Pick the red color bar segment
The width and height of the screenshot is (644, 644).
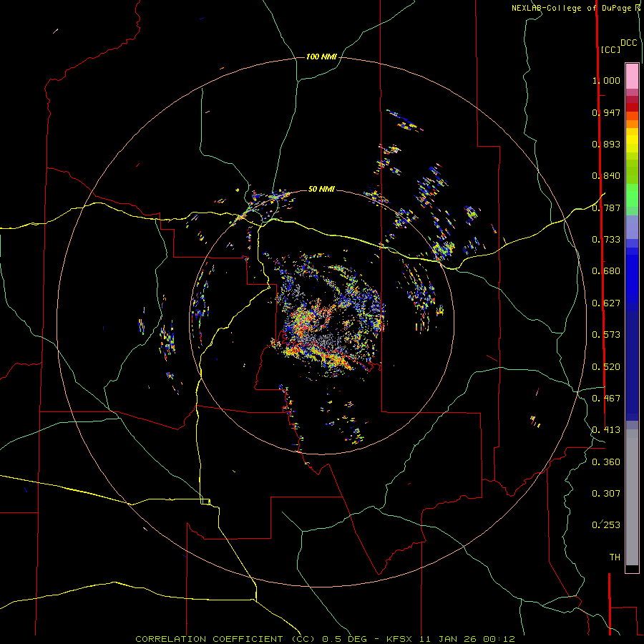pyautogui.click(x=632, y=107)
